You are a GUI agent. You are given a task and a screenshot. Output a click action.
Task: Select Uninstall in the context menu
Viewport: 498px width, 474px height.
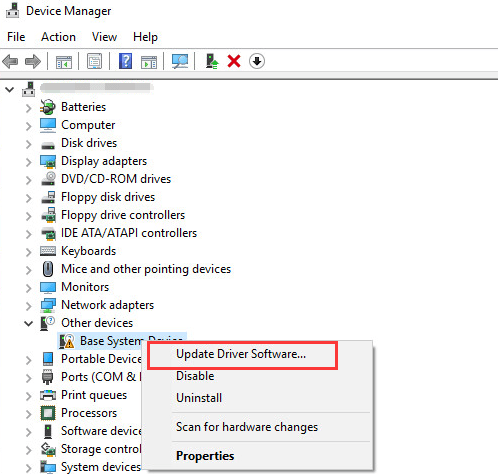click(199, 398)
